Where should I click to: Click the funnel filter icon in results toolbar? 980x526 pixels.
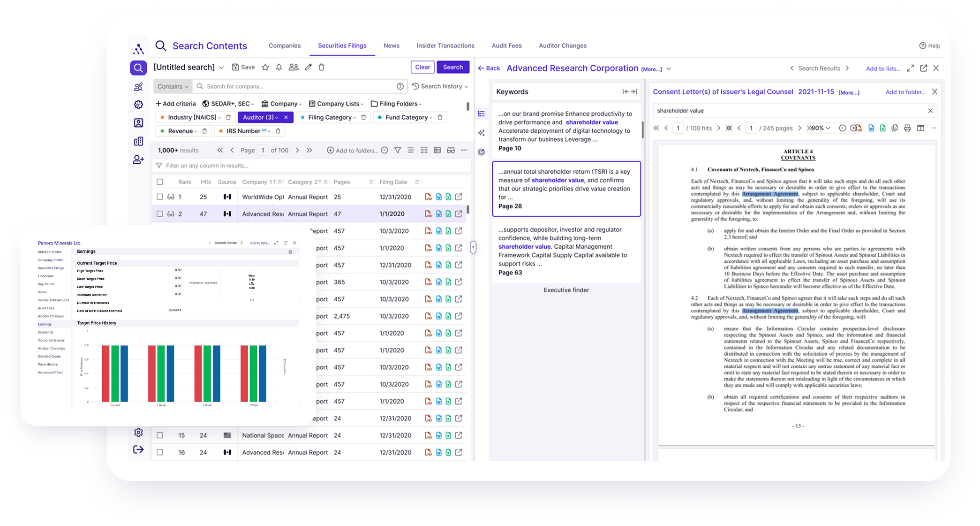click(x=398, y=150)
